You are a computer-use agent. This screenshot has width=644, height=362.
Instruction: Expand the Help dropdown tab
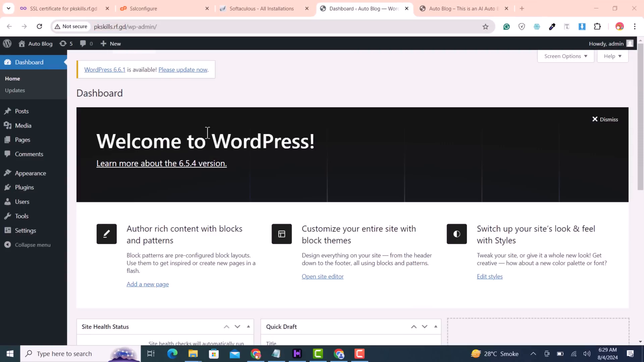(x=612, y=56)
